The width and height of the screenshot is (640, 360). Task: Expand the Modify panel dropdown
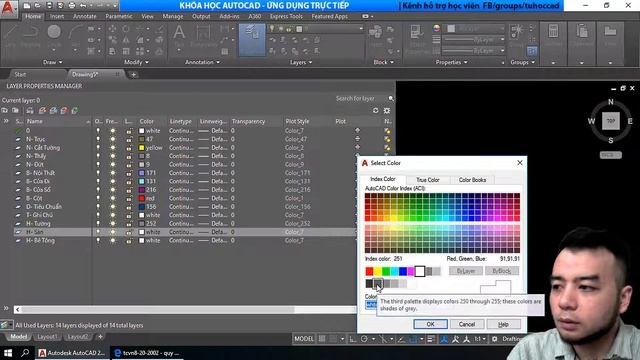point(136,62)
